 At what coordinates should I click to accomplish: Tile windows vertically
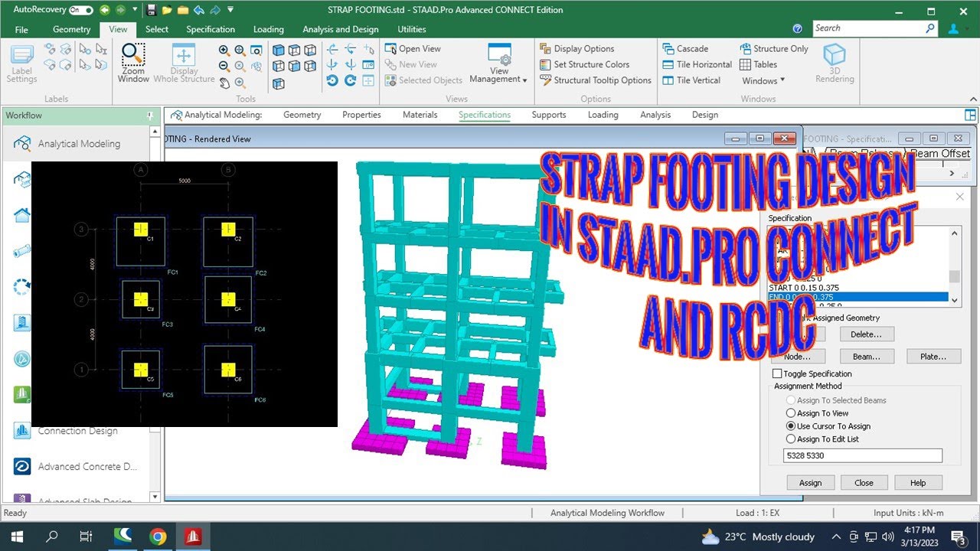pos(691,80)
